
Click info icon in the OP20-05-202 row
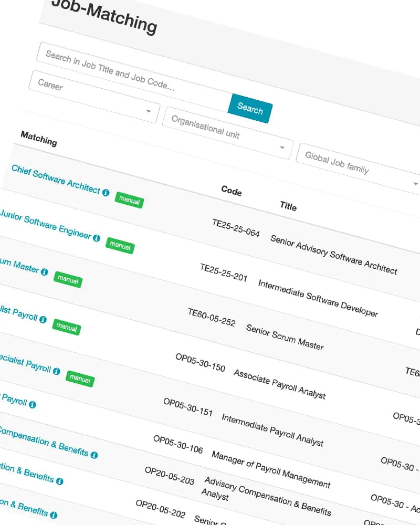click(60, 481)
